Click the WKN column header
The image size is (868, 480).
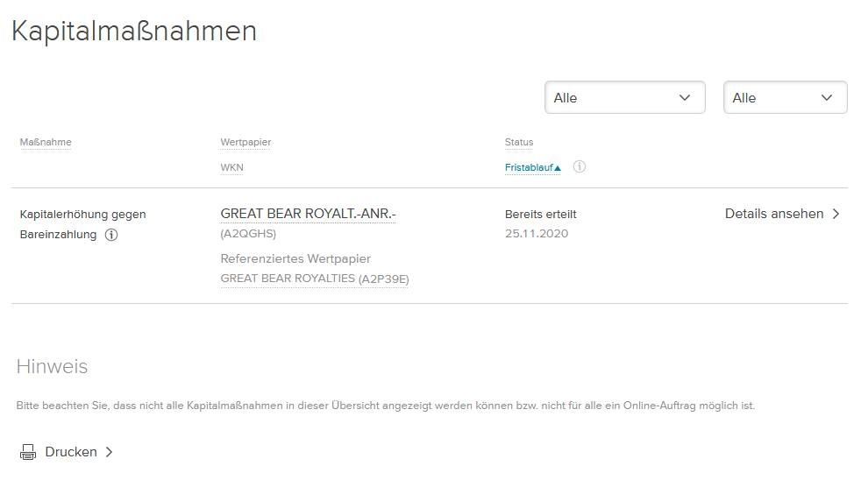click(x=231, y=167)
